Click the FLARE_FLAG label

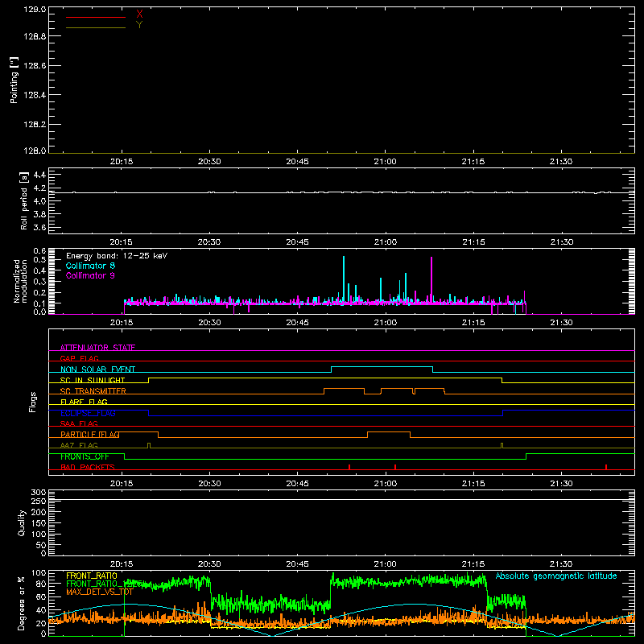(84, 402)
